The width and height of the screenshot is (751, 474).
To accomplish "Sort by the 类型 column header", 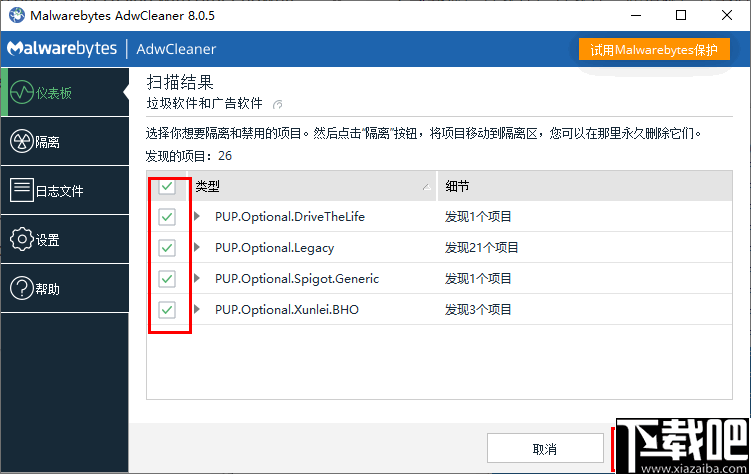I will tap(312, 186).
